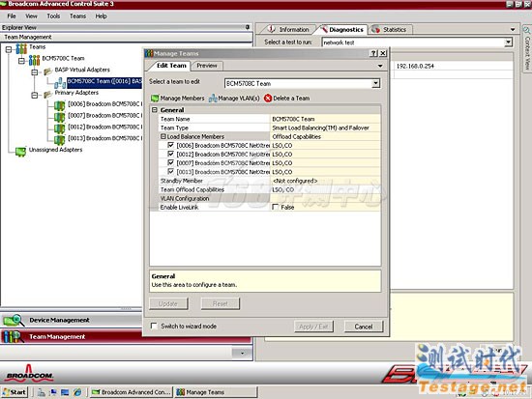Click the Manage Members icon
Viewport: 532px width, 399px height.
(155, 99)
